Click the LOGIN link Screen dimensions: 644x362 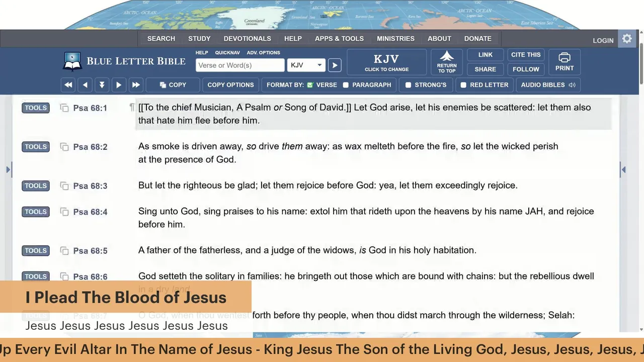click(x=603, y=40)
